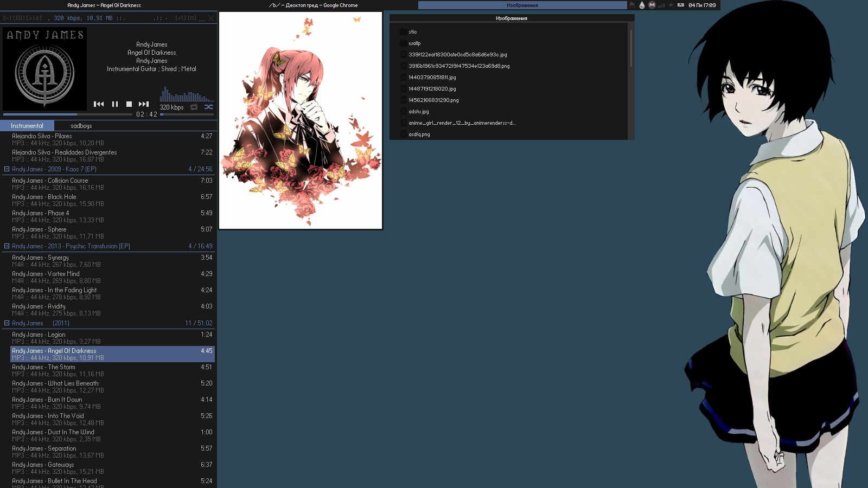Skip to previous track in the player
Image resolution: width=868 pixels, height=488 pixels.
point(99,104)
